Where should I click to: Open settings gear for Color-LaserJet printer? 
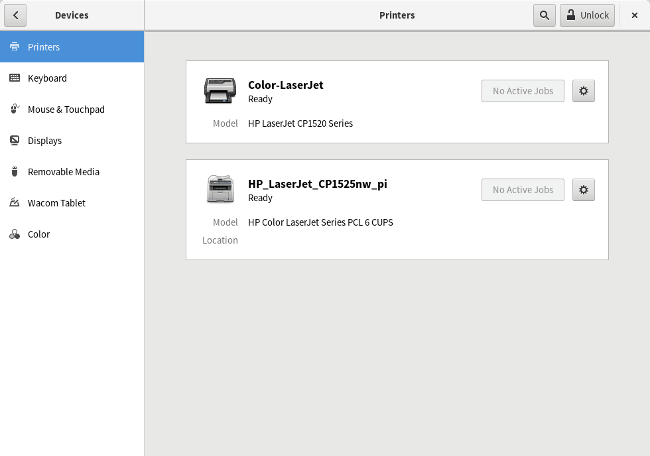point(584,91)
